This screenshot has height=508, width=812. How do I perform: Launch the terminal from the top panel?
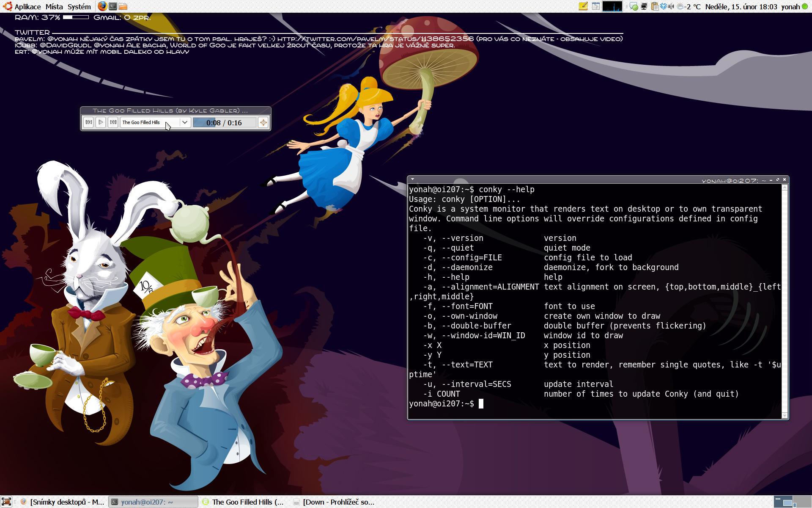(x=113, y=6)
